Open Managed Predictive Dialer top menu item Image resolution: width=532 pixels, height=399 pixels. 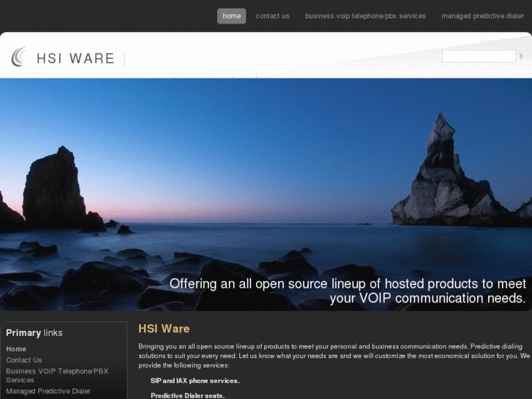pyautogui.click(x=482, y=16)
